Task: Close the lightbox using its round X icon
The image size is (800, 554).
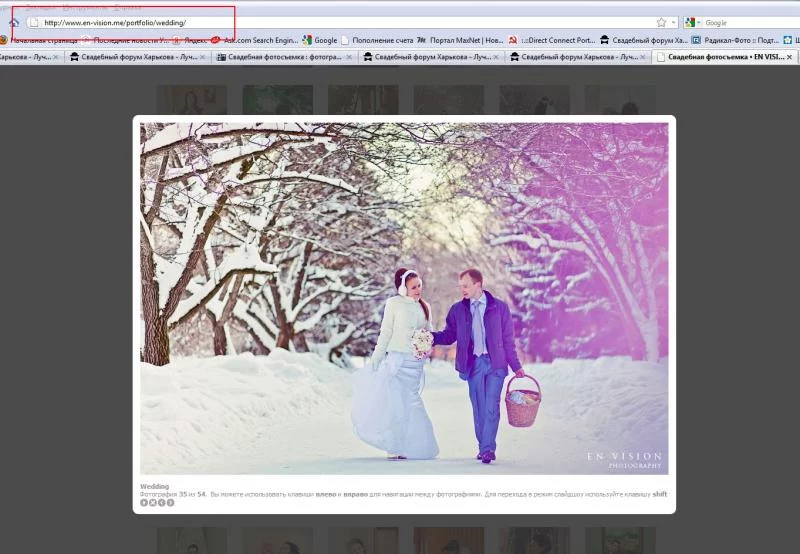Action: pyautogui.click(x=153, y=502)
